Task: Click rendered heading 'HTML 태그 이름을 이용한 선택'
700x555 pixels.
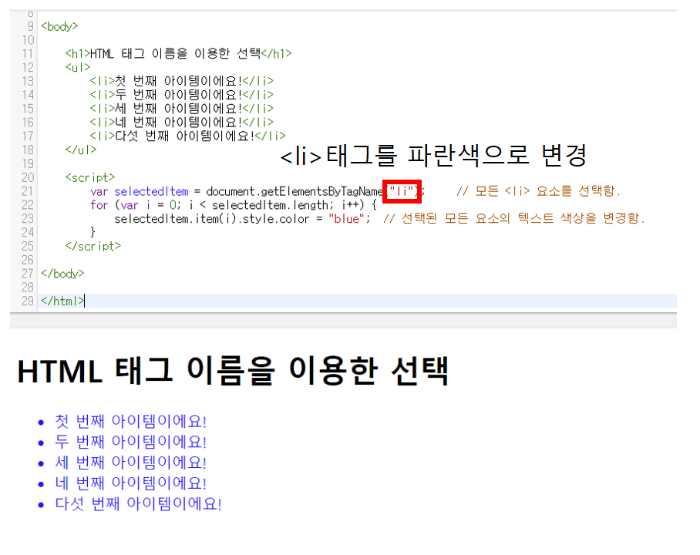Action: [233, 371]
